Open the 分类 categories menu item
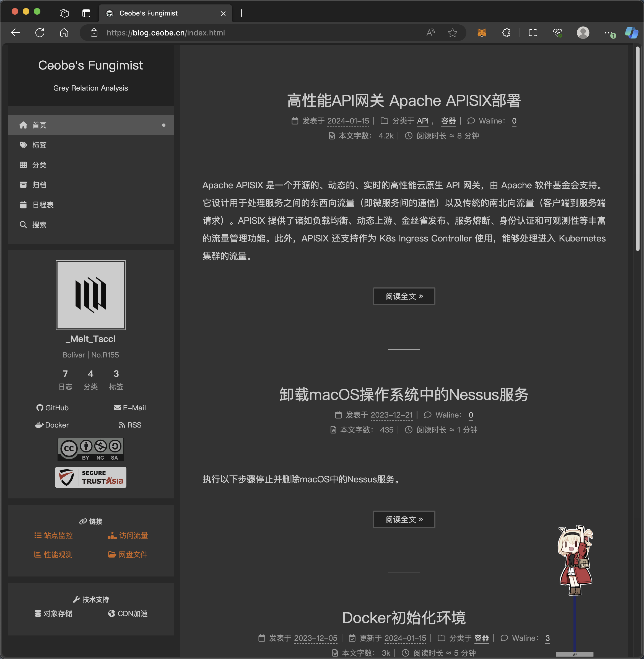The image size is (644, 659). click(40, 165)
